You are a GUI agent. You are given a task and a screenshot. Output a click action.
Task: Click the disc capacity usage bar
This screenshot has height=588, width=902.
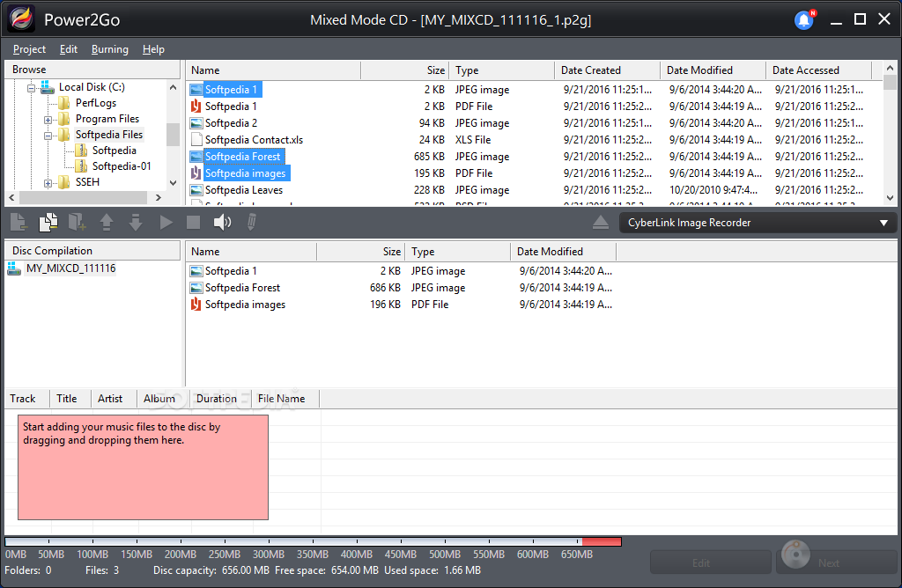313,541
